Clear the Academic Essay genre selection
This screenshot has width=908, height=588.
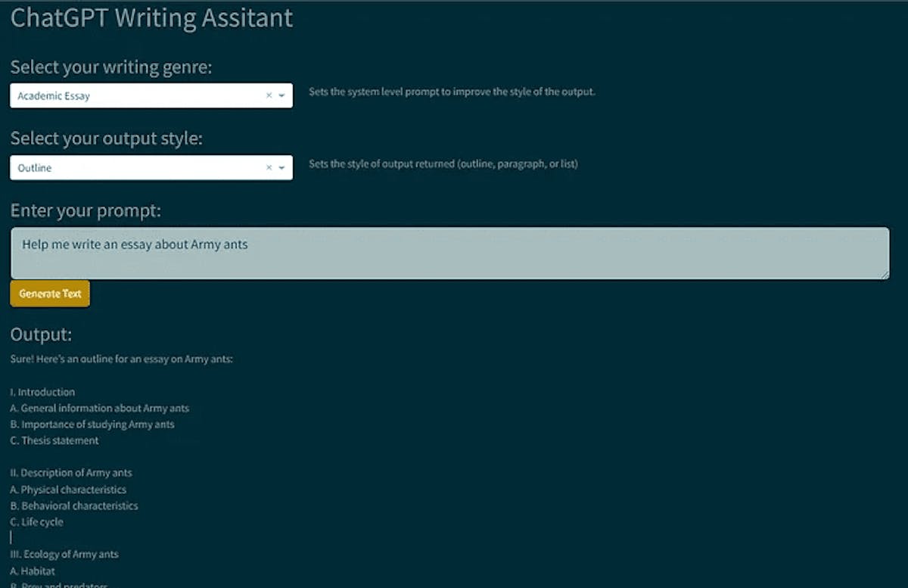[269, 96]
